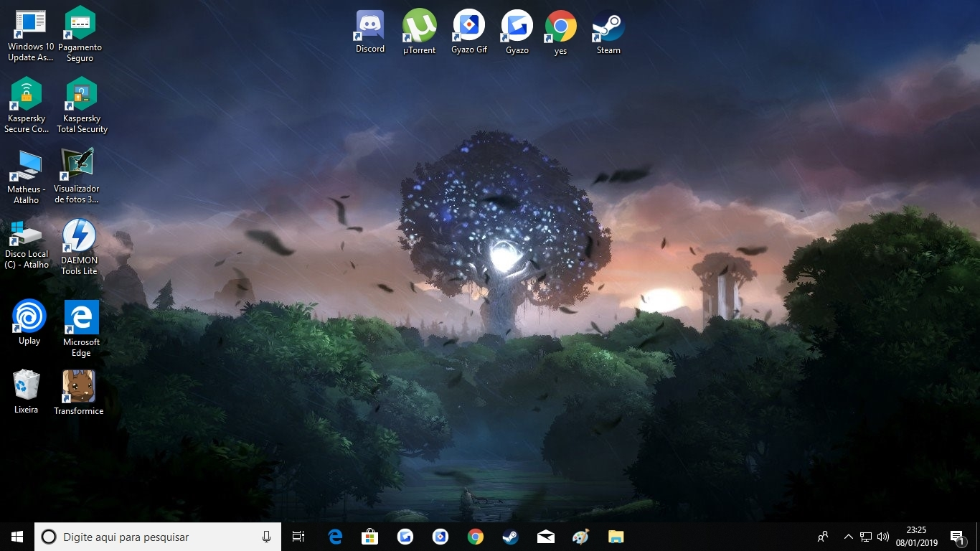
Task: Open the Mail app from taskbar
Action: tap(545, 537)
